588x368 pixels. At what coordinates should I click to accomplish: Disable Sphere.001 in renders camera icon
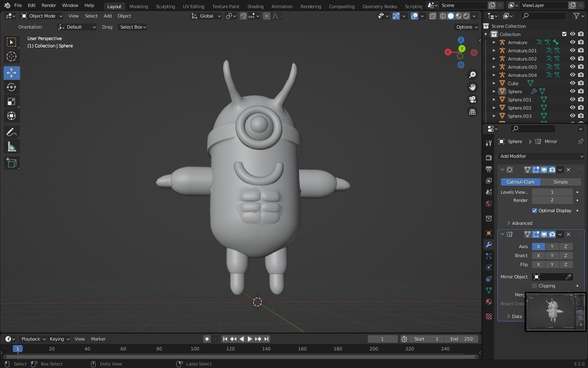(581, 99)
